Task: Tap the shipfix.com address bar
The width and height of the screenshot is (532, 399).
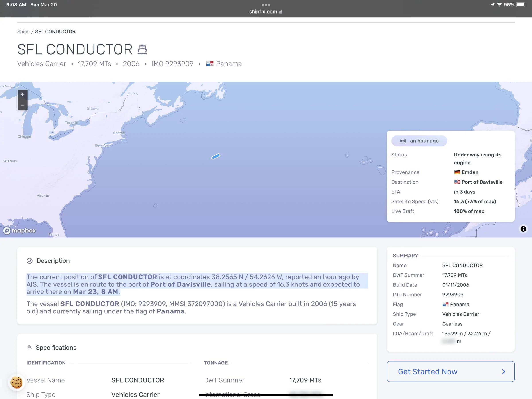Action: point(266,12)
